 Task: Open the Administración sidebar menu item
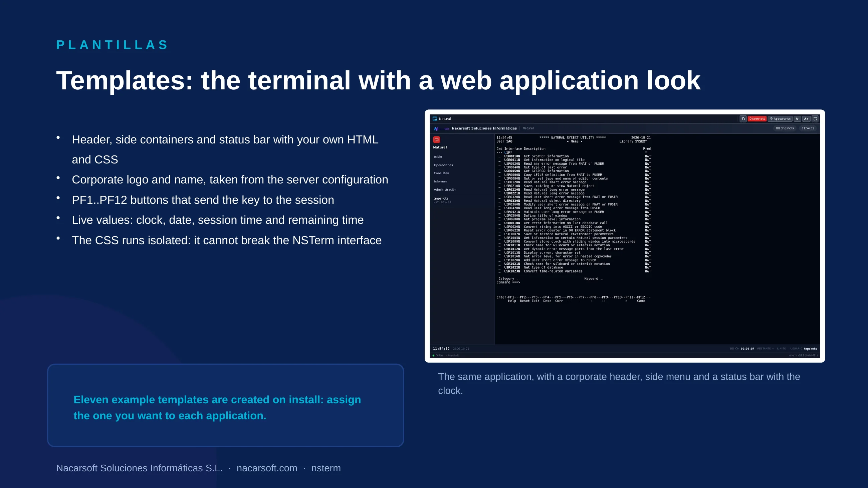(445, 189)
